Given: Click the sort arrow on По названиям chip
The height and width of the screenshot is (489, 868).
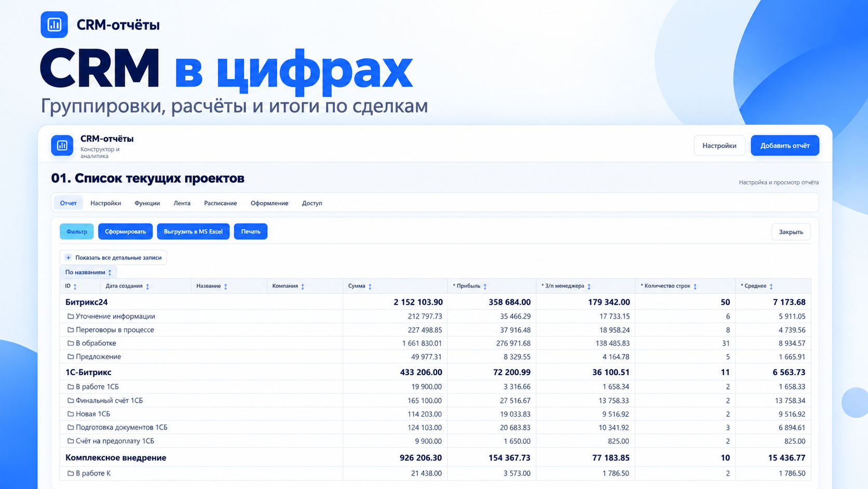Looking at the screenshot, I should 110,272.
